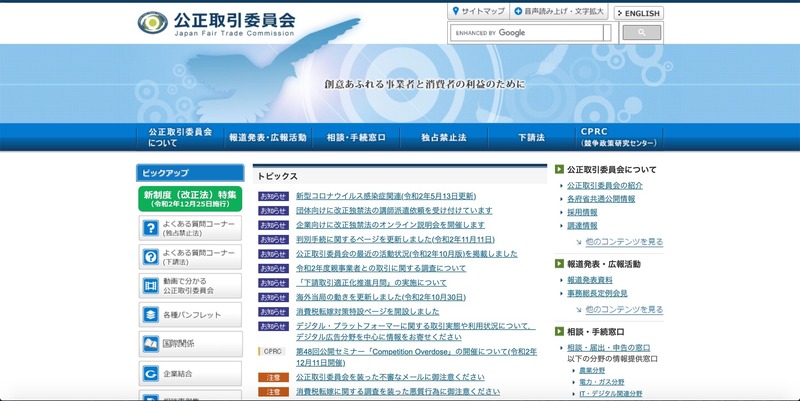
Task: Click the magnifier search button
Action: (641, 33)
